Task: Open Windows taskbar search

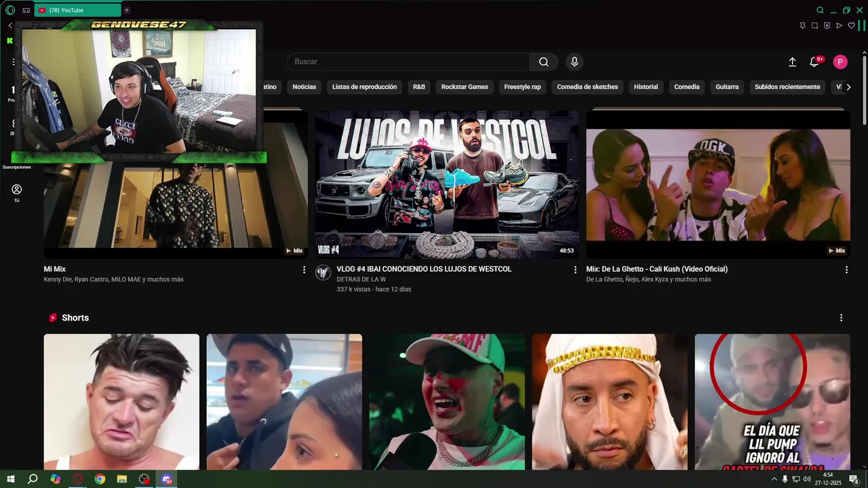Action: coord(33,479)
